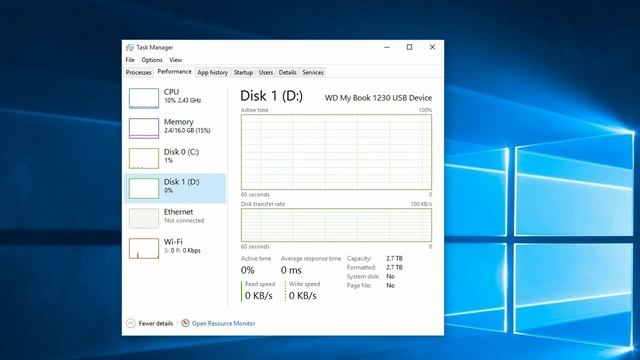Click the Disk transfer rate graph
Image resolution: width=640 pixels, height=360 pixels.
336,225
